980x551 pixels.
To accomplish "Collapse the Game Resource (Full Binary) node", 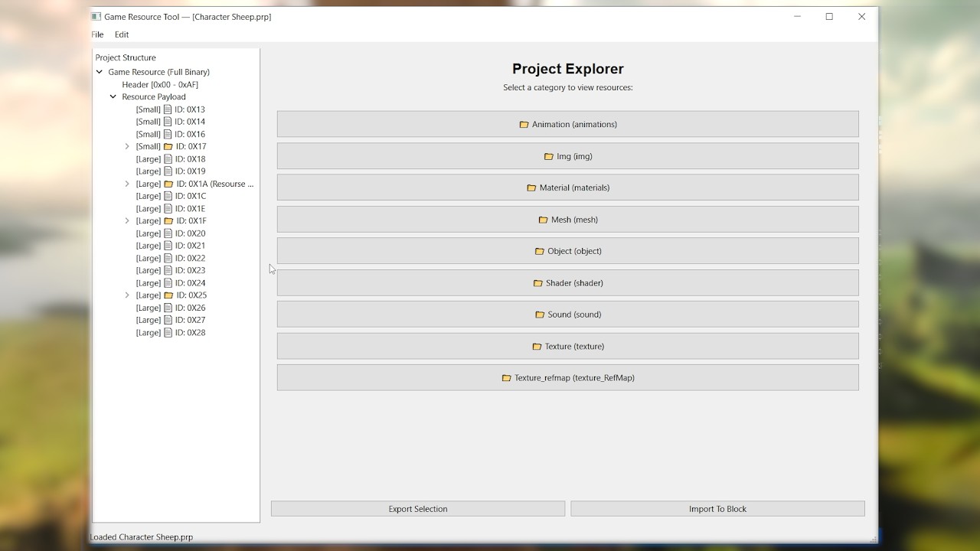I will [100, 72].
